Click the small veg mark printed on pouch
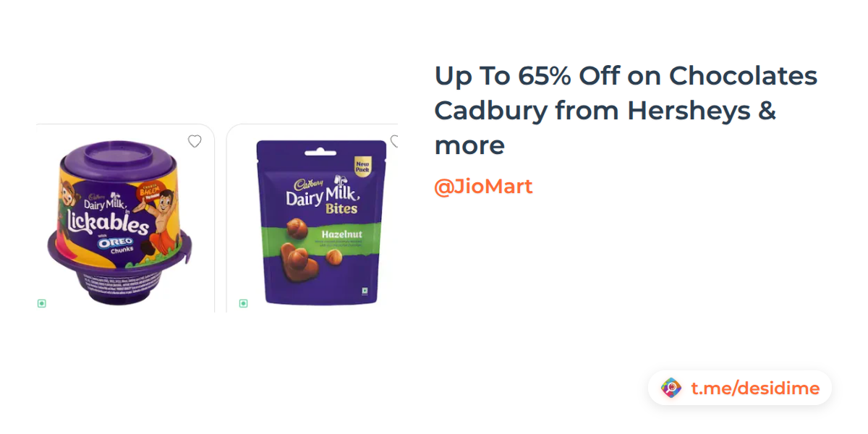 tap(363, 290)
